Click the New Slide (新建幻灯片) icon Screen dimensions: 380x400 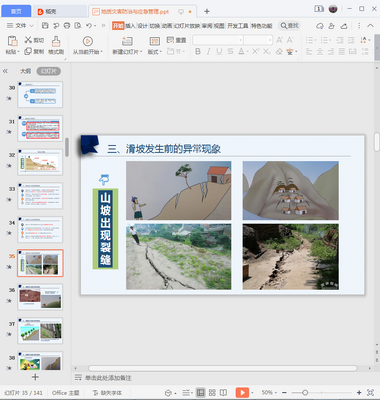127,41
